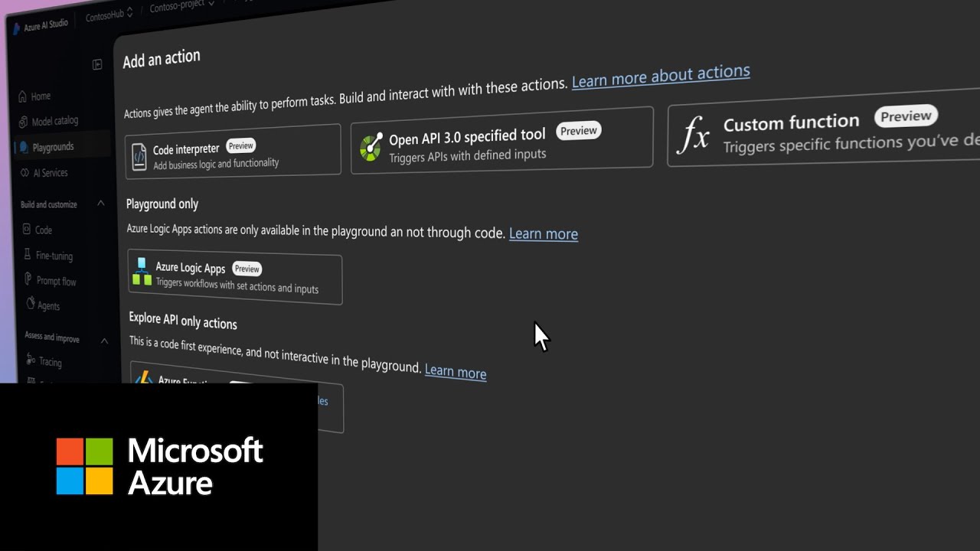Collapse the Build and customize section
Screen dimensions: 980x551
click(x=101, y=204)
